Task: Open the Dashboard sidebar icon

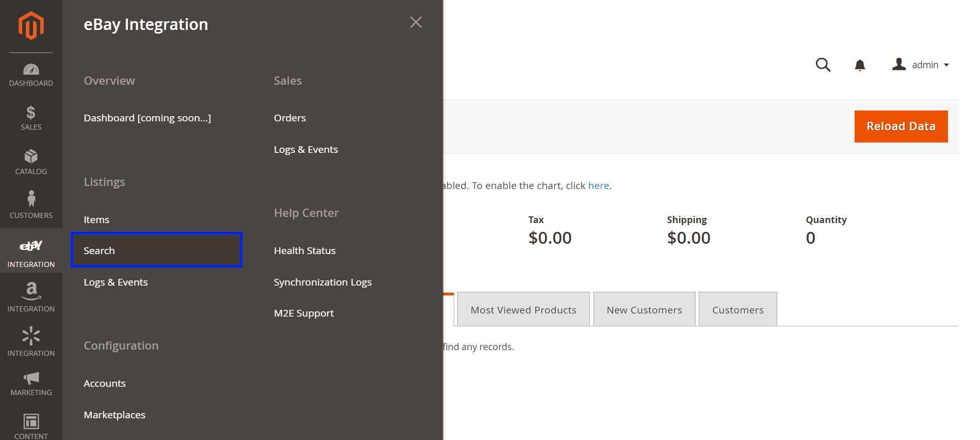Action: [31, 75]
